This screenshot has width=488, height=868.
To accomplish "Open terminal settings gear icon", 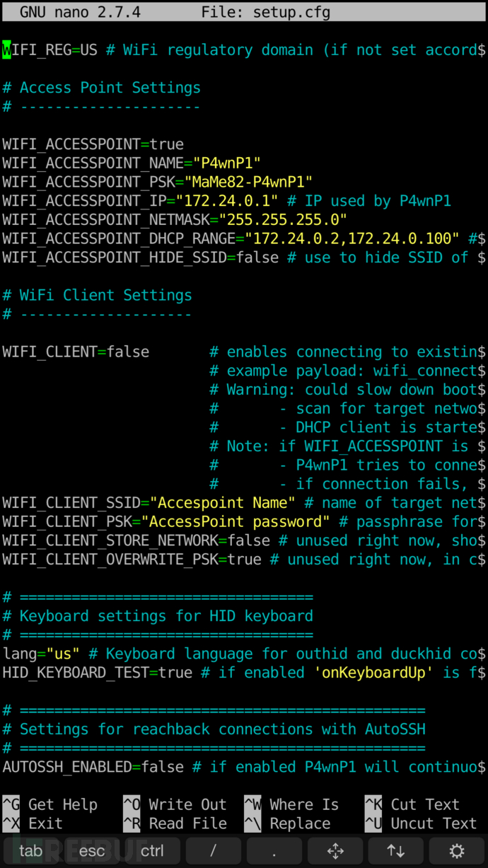I will tap(457, 850).
